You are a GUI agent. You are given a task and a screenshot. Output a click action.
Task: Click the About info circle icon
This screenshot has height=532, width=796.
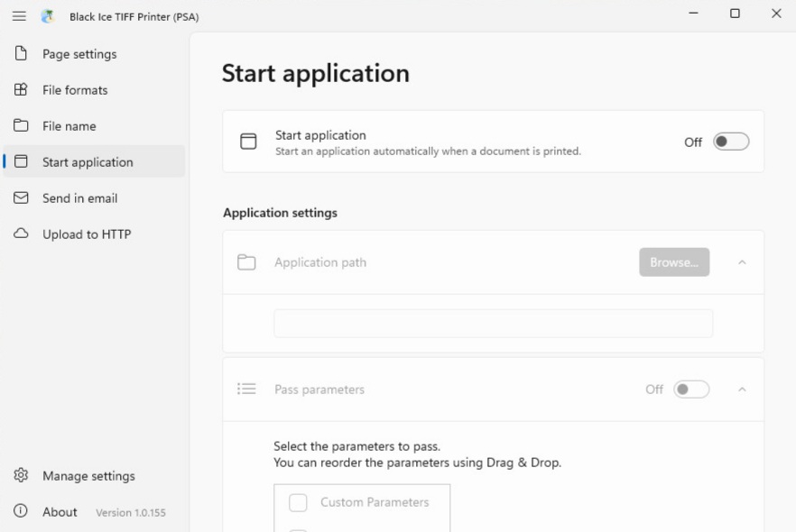click(x=20, y=510)
